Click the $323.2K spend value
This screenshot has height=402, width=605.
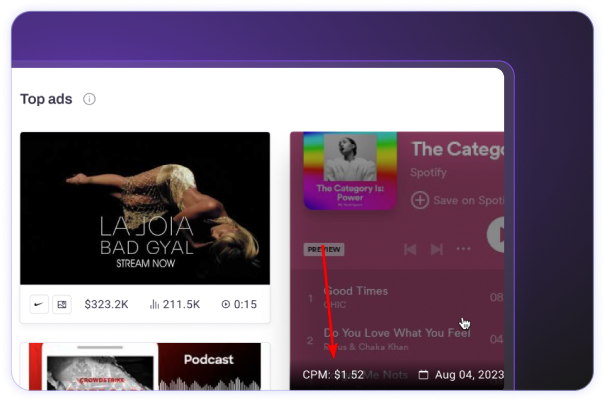pyautogui.click(x=108, y=304)
